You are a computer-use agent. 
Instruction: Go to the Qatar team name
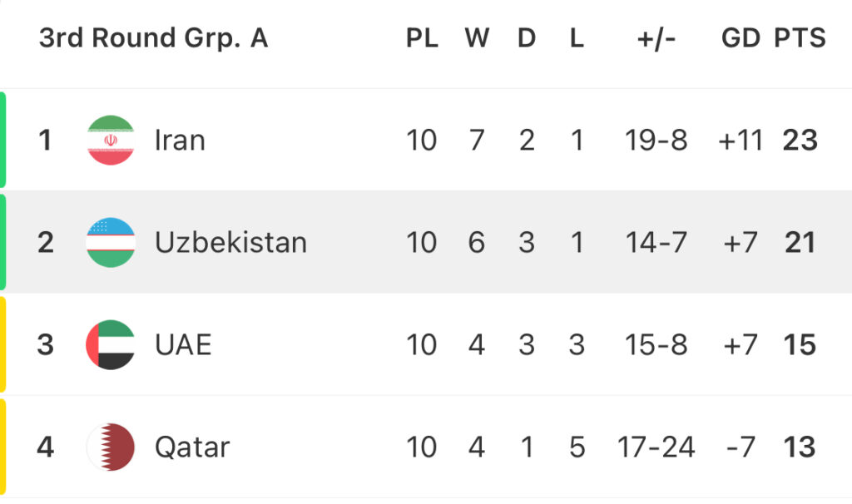(192, 447)
